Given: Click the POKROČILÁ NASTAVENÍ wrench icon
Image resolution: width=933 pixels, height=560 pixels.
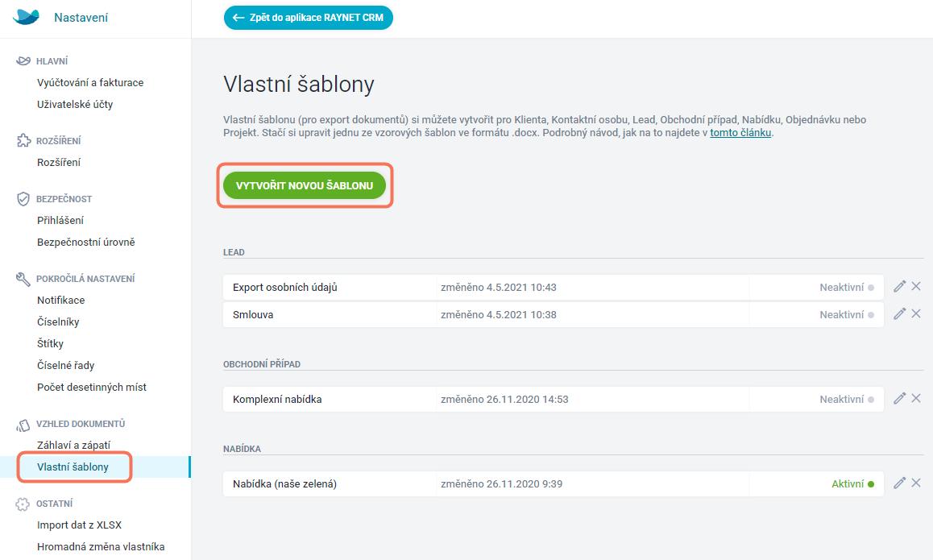Looking at the screenshot, I should click(23, 279).
